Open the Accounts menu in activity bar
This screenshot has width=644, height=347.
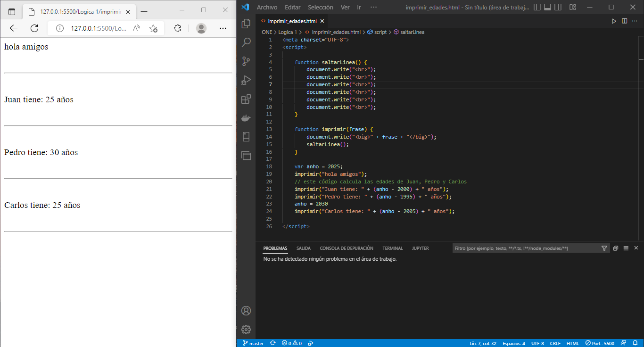(x=246, y=311)
